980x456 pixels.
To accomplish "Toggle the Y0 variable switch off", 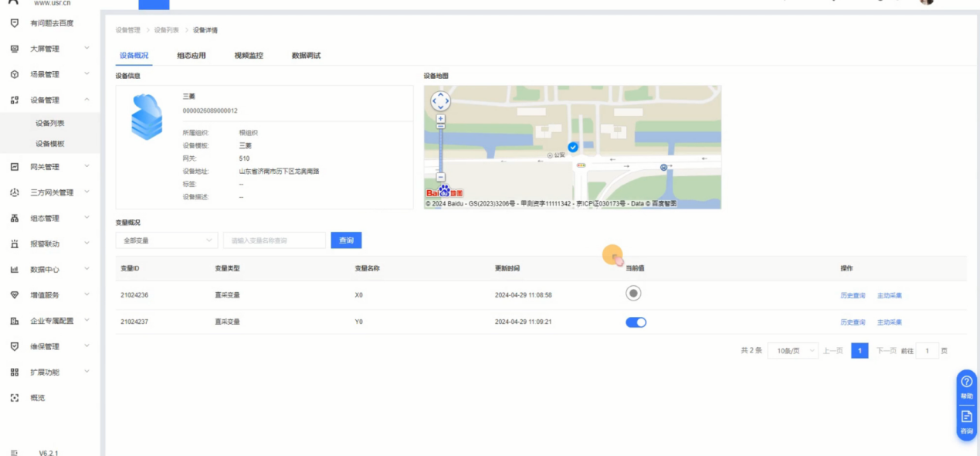I will pos(636,322).
